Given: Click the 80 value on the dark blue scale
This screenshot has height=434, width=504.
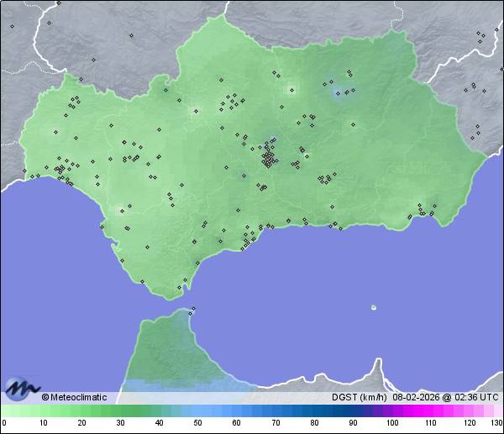Looking at the screenshot, I should (314, 423).
